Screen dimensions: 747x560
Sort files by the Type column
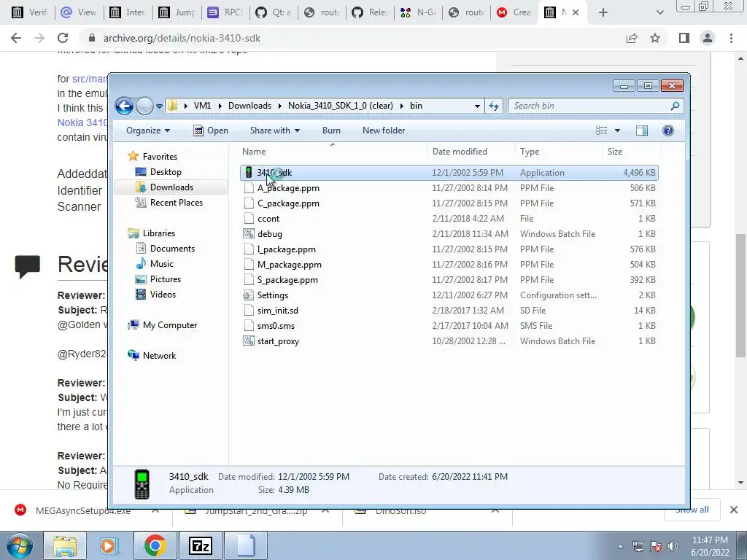[x=530, y=152]
